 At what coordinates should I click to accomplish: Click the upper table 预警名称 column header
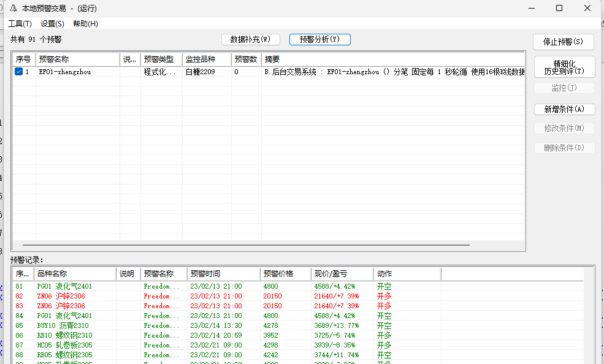[x=78, y=59]
